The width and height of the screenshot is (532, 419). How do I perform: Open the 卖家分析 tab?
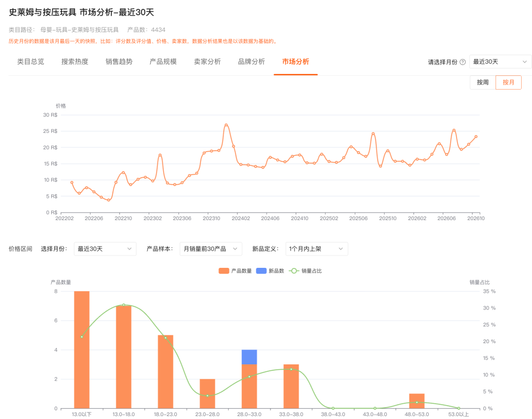click(x=207, y=62)
